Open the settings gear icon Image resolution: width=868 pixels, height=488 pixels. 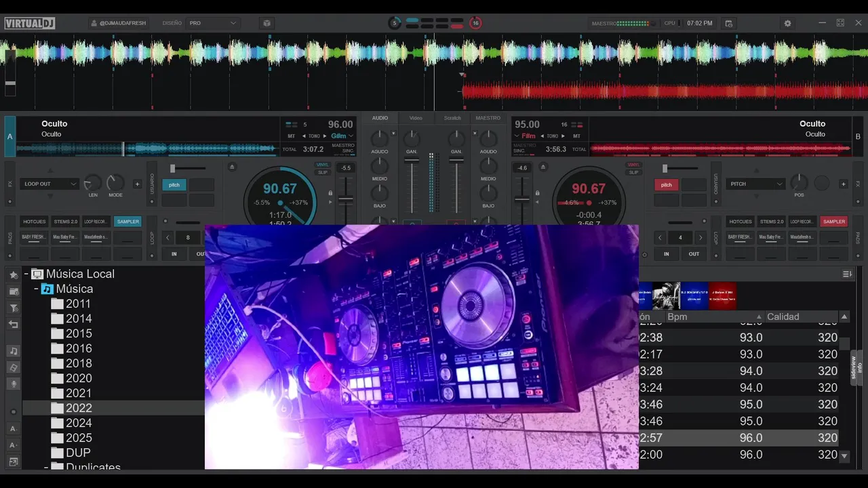[x=787, y=23]
